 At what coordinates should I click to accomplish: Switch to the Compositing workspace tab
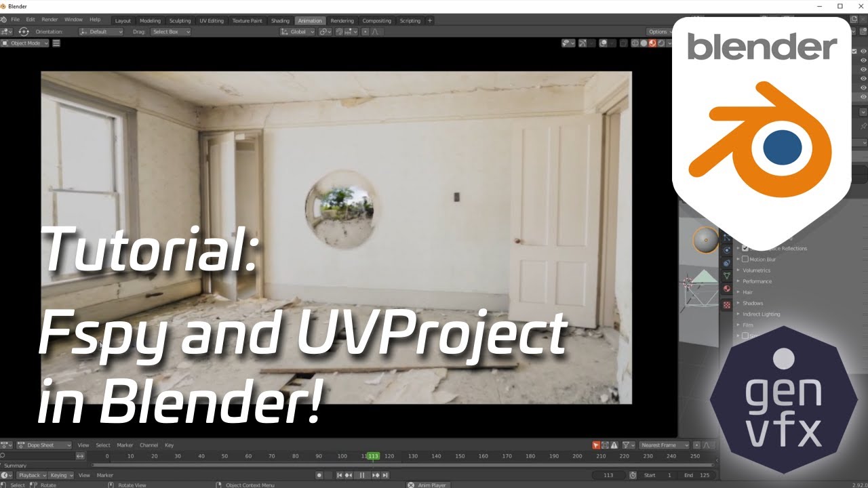click(x=376, y=20)
